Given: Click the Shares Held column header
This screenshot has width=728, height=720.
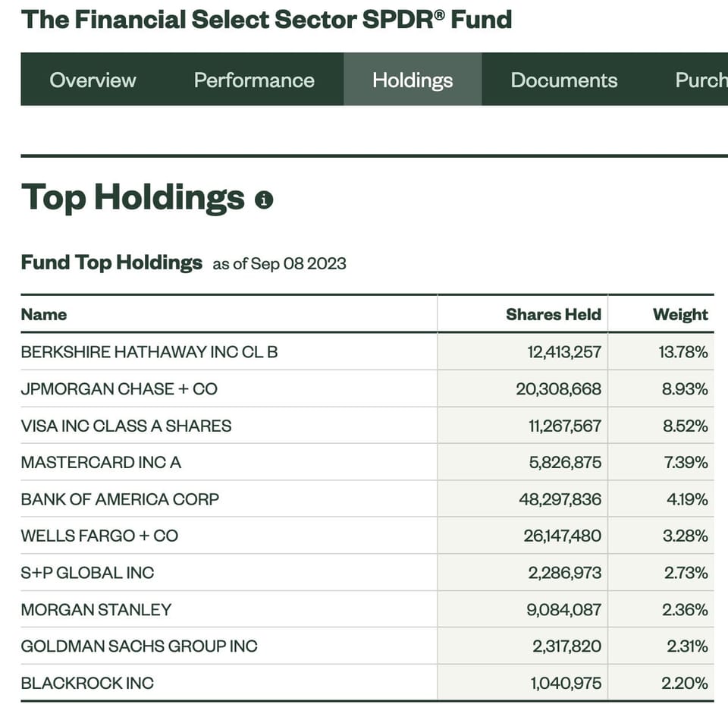Looking at the screenshot, I should tap(553, 315).
